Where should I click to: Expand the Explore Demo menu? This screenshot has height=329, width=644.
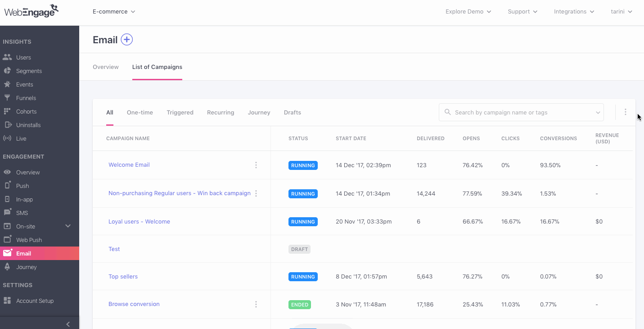(468, 12)
